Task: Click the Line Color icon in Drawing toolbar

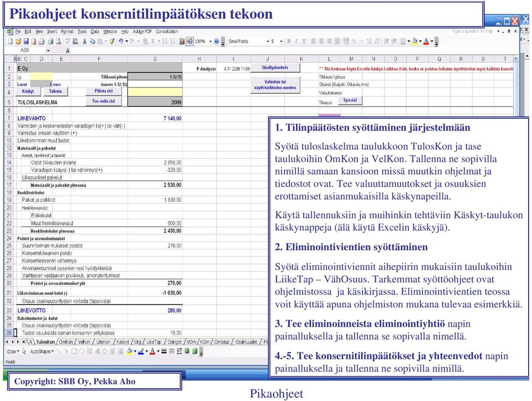Action: pos(141,352)
